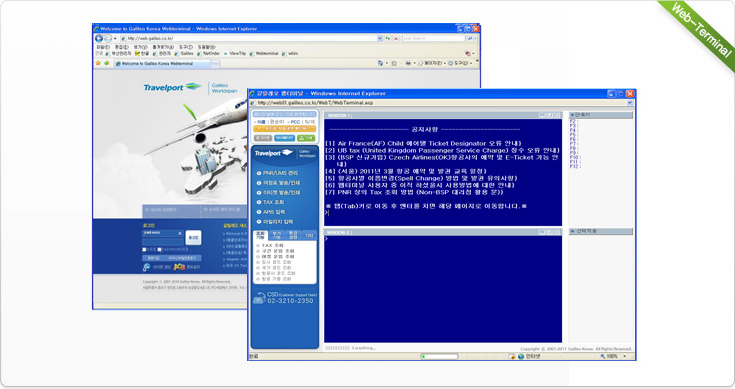This screenshot has height=389, width=735.
Task: Click the Travelport logo on the welcome page
Action: pyautogui.click(x=172, y=87)
